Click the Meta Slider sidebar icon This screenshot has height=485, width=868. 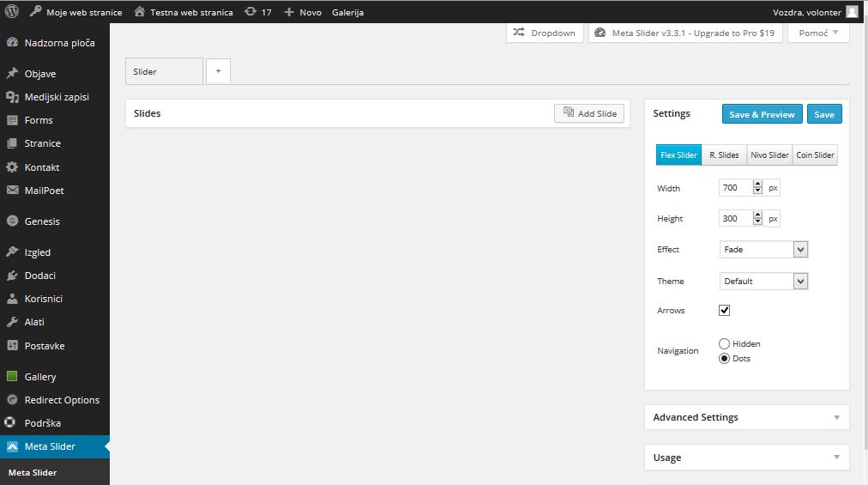[12, 446]
